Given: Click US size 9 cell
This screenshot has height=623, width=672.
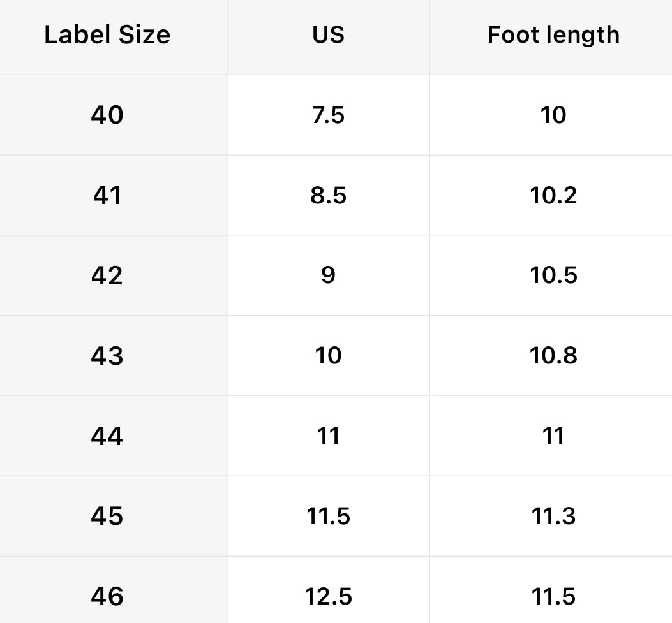Looking at the screenshot, I should pyautogui.click(x=328, y=275).
